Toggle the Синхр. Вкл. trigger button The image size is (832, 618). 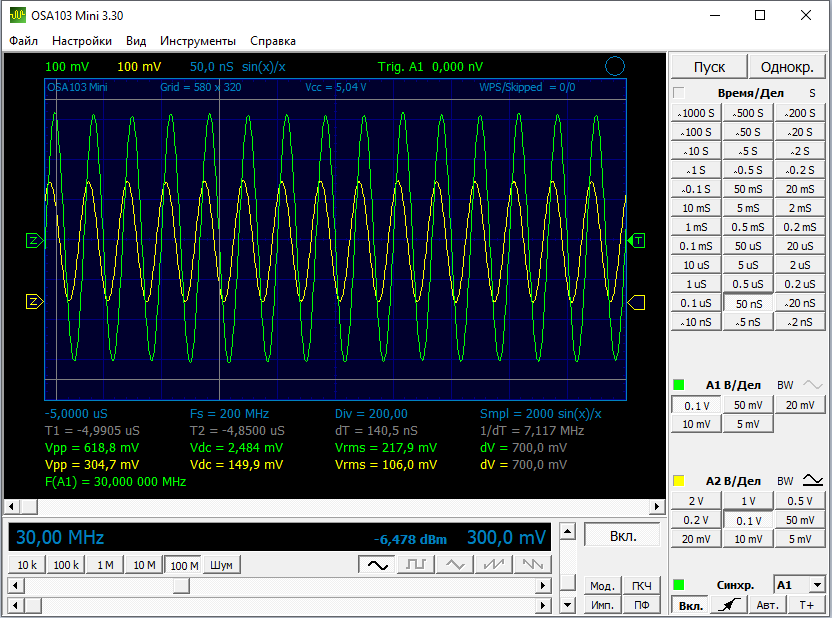[x=688, y=605]
